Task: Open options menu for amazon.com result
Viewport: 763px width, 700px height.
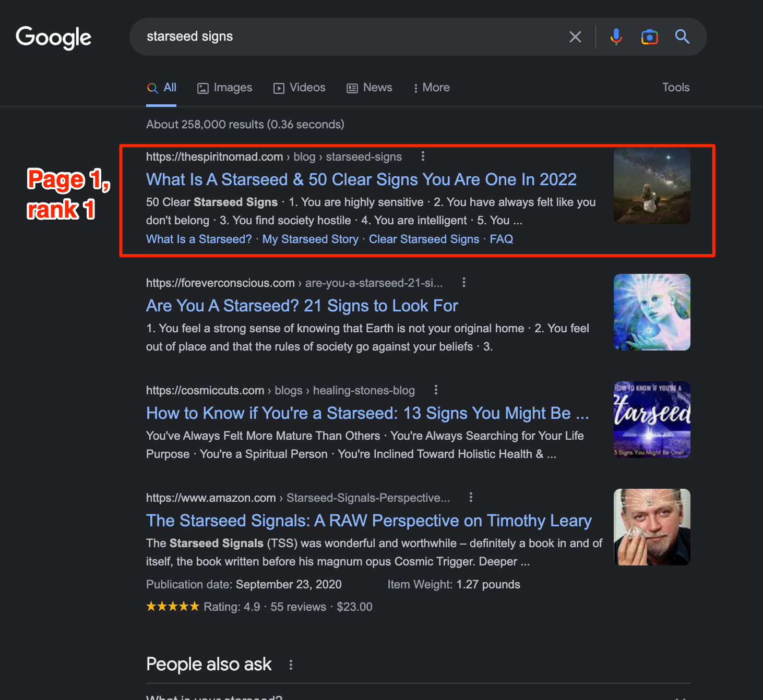Action: click(x=471, y=498)
